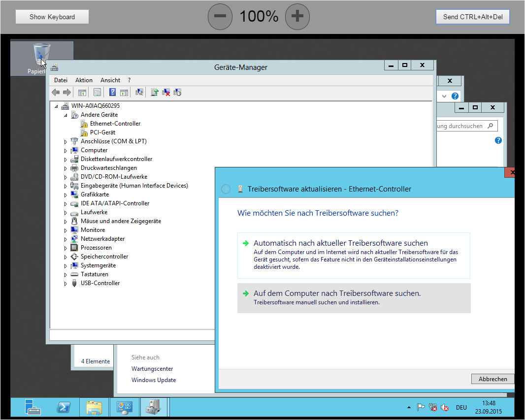The image size is (525, 420).
Task: Click the Action Center flag tray icon
Action: (x=421, y=407)
